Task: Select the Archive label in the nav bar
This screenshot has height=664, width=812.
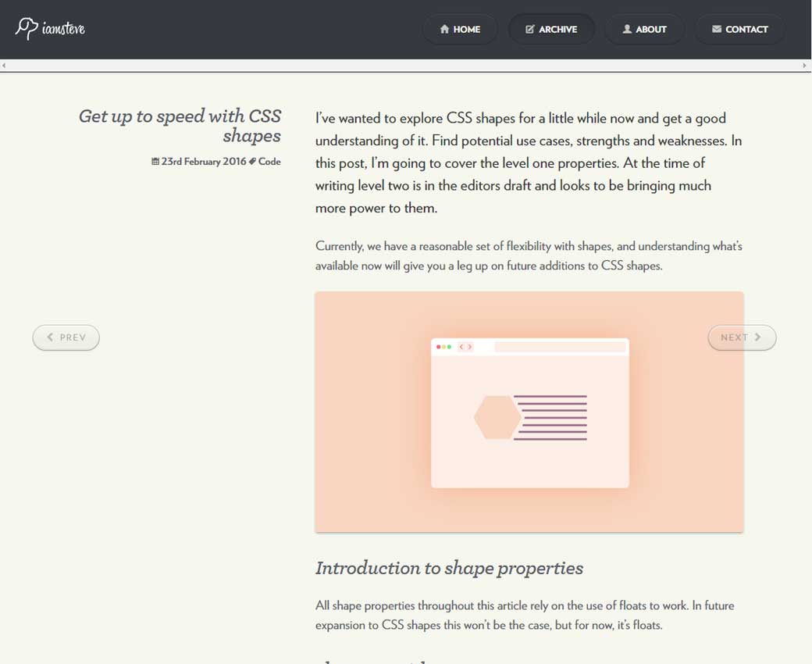Action: (x=557, y=30)
